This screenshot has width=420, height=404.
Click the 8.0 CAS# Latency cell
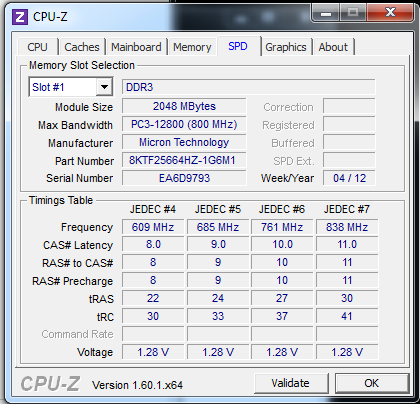coord(153,244)
